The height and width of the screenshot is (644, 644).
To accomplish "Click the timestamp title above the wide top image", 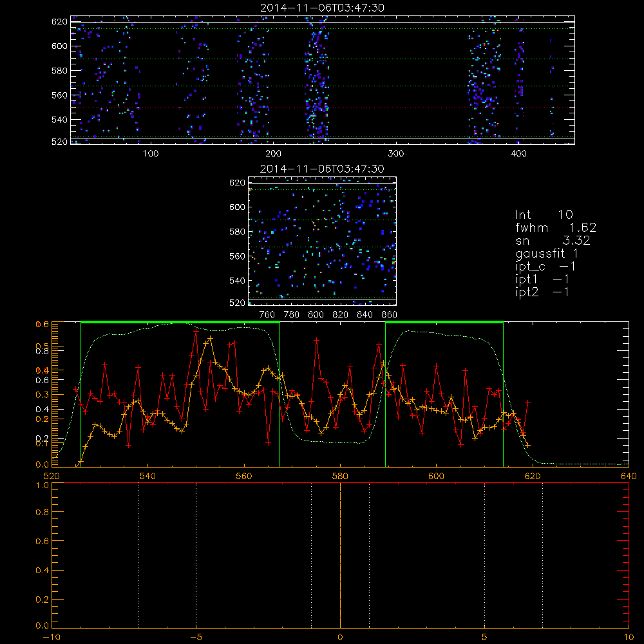I will click(323, 8).
